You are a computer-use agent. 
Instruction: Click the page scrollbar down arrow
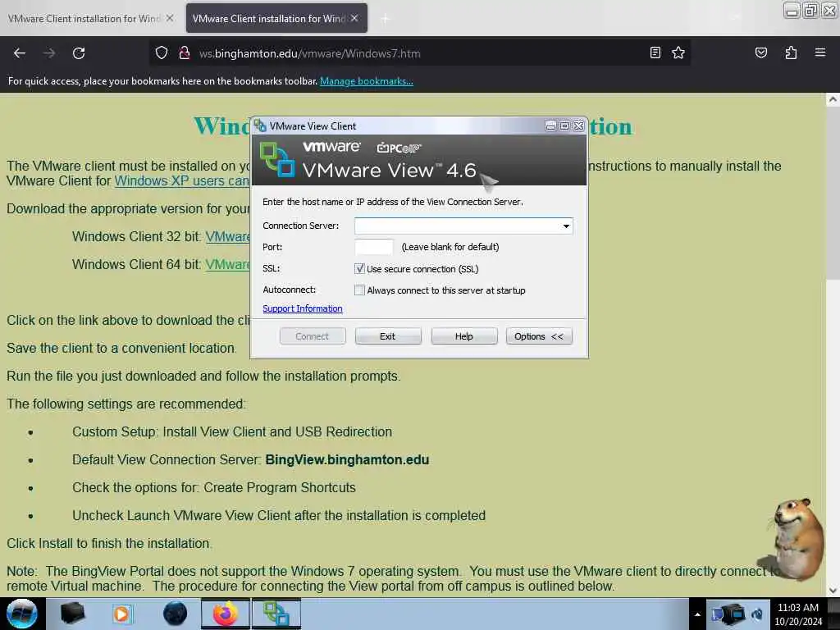pos(833,591)
